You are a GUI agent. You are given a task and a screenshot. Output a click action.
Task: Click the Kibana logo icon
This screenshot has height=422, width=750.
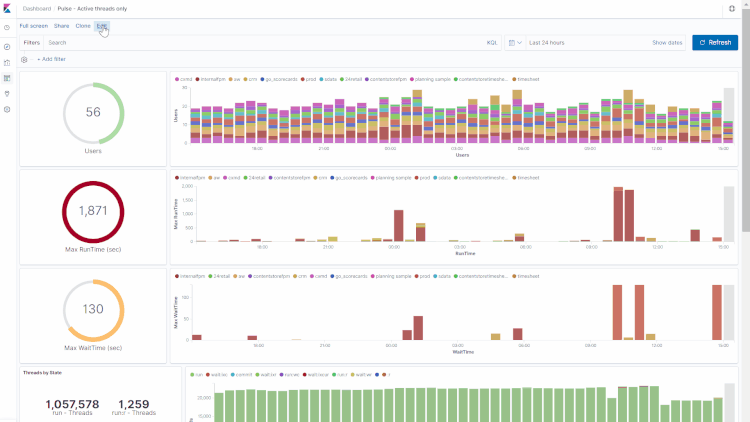[x=8, y=8]
